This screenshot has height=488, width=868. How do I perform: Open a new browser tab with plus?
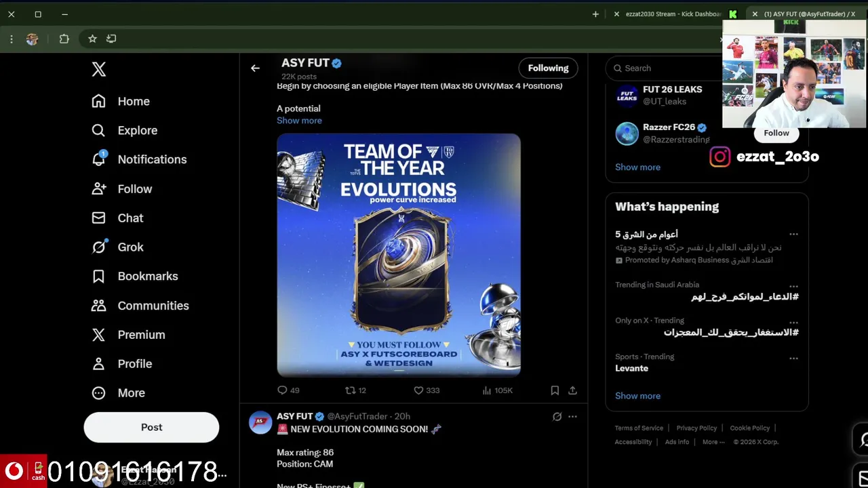pyautogui.click(x=595, y=14)
